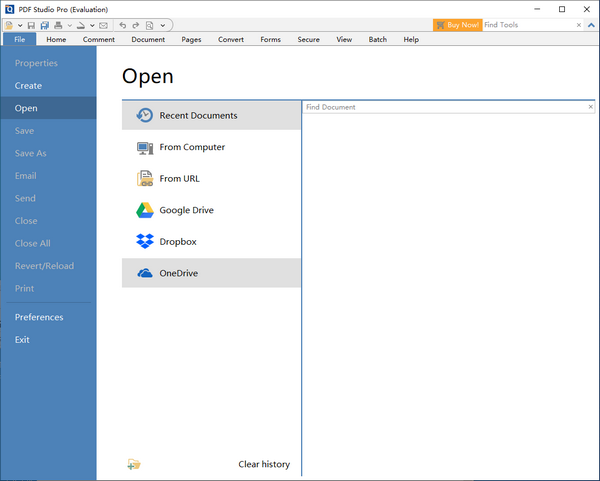Click the Undo arrow icon
The image size is (600, 481).
click(123, 25)
